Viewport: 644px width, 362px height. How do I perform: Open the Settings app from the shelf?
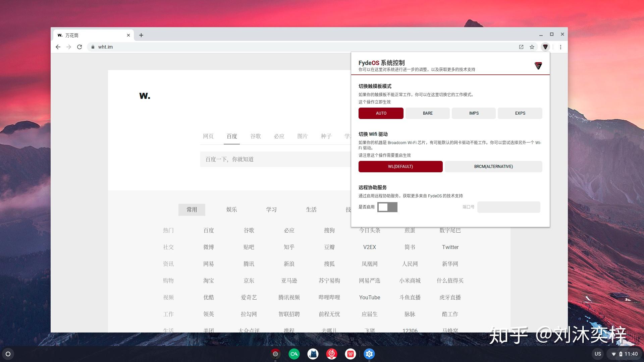click(x=369, y=354)
